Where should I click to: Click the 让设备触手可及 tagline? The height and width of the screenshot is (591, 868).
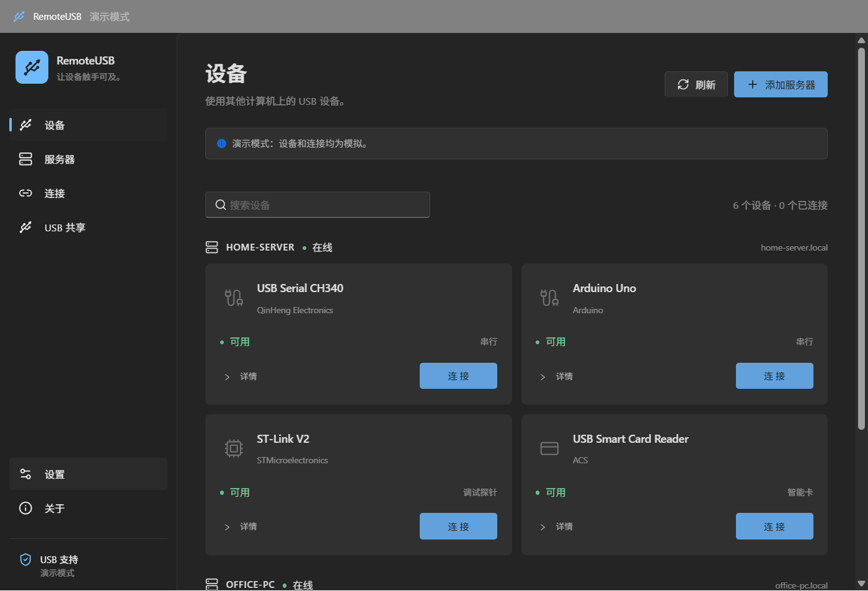pyautogui.click(x=89, y=77)
